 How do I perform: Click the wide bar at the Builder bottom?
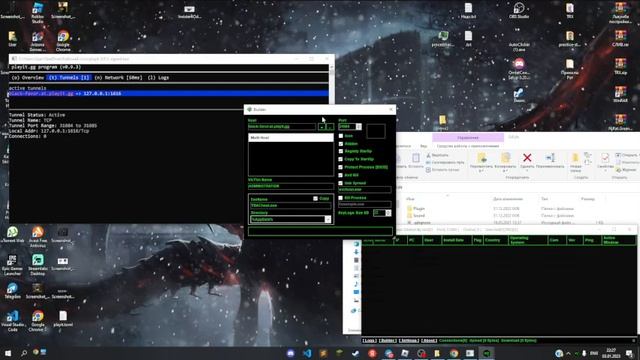[320, 231]
